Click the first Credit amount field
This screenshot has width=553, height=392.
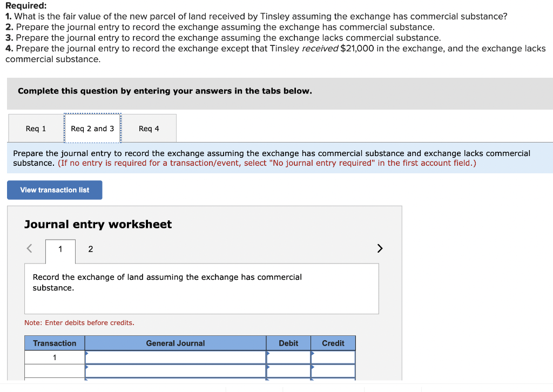coord(333,357)
